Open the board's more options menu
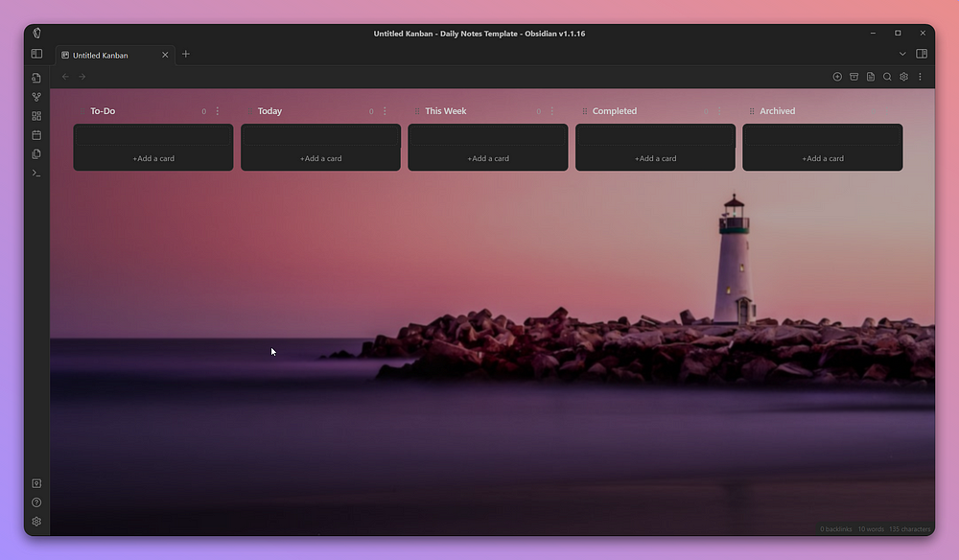 [x=920, y=77]
